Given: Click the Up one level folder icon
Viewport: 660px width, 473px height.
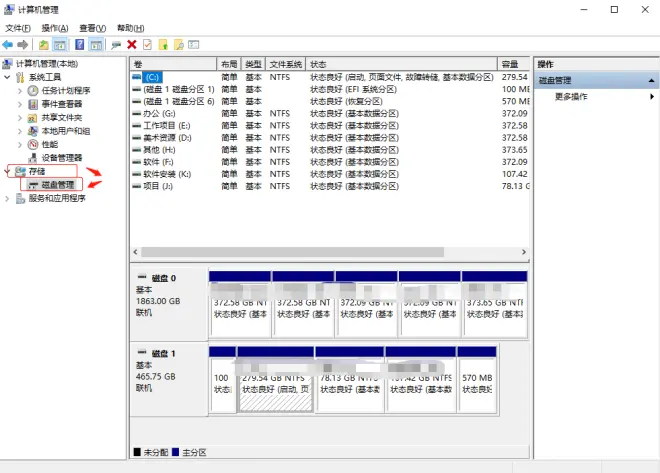Looking at the screenshot, I should pyautogui.click(x=44, y=44).
